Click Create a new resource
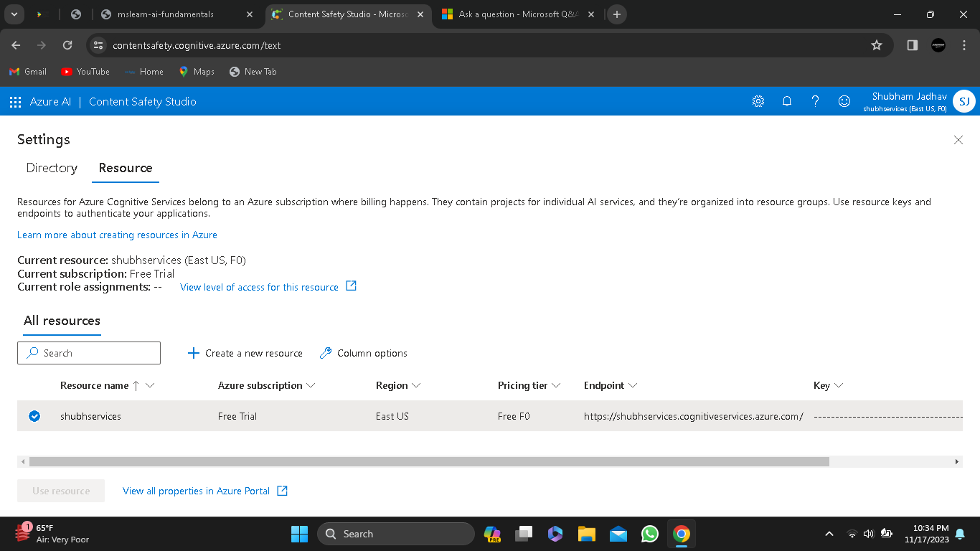 [x=245, y=353]
